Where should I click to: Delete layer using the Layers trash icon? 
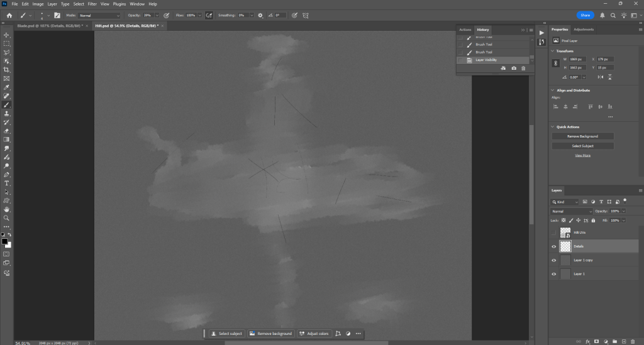coord(633,341)
